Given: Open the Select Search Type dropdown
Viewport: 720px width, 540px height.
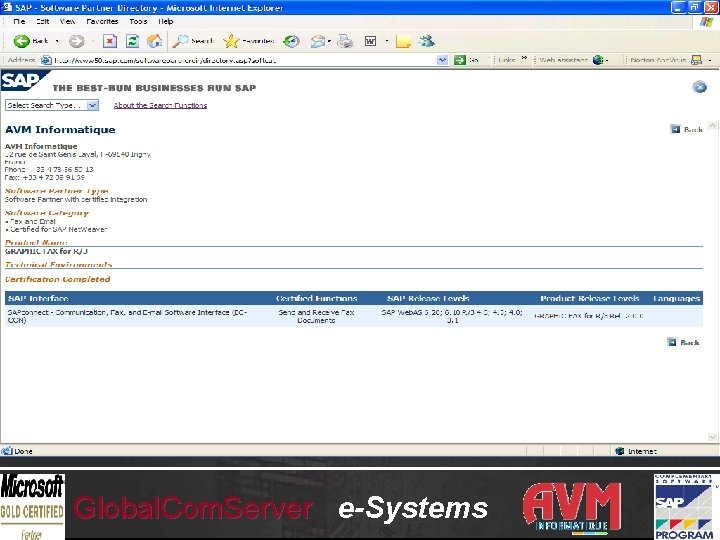Looking at the screenshot, I should (x=52, y=106).
